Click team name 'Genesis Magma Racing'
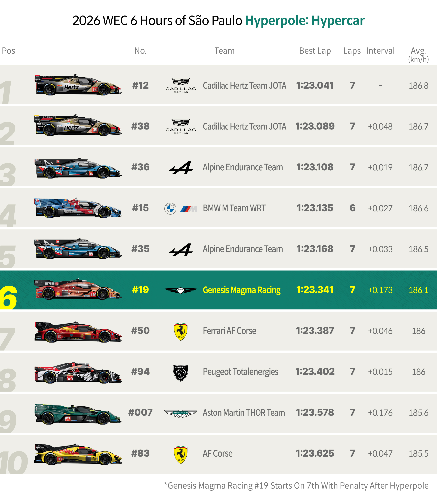 242,290
